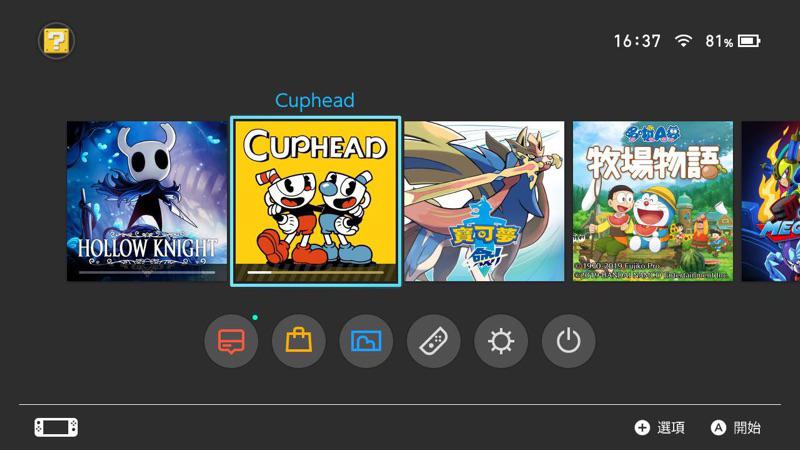Select the Hollow Knight game tile
800x450 pixels.
[147, 201]
